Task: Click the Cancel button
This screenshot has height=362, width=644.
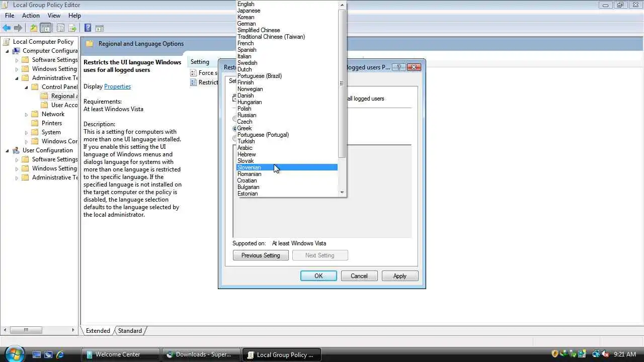Action: [359, 276]
